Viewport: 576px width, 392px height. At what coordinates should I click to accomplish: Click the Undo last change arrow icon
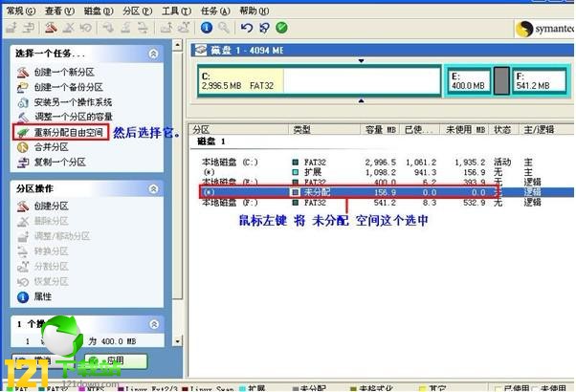pos(247,28)
